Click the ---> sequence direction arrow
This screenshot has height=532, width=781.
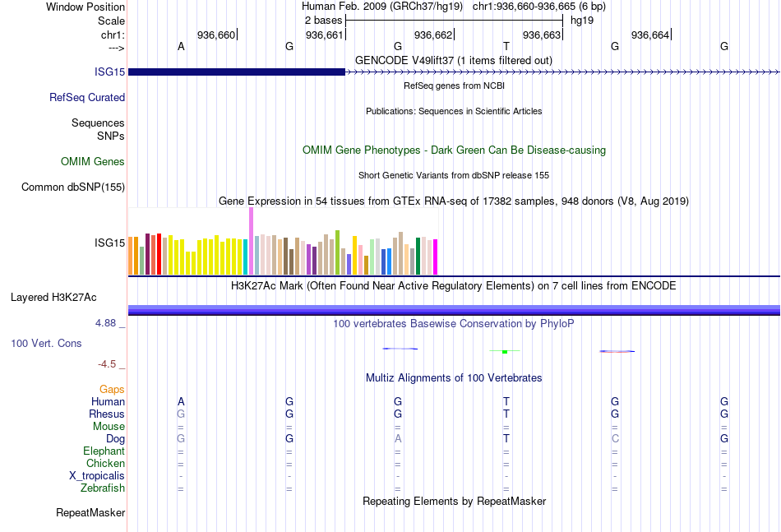(x=116, y=48)
